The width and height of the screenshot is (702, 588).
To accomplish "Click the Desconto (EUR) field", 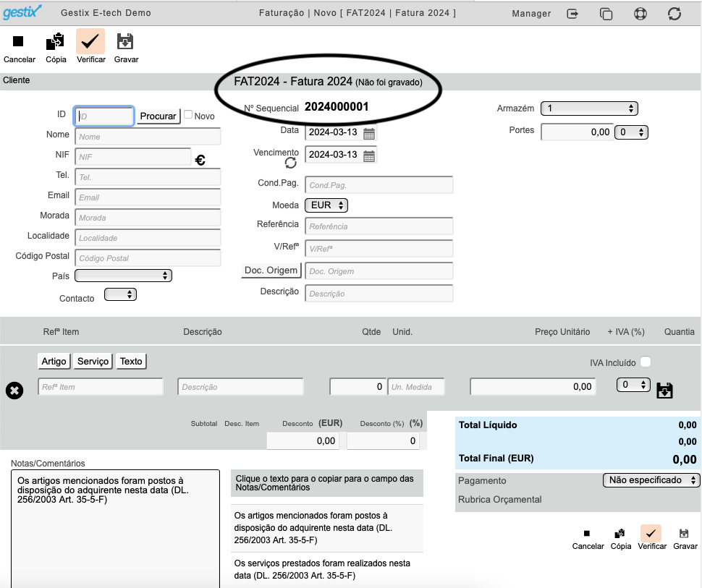I will coord(303,440).
